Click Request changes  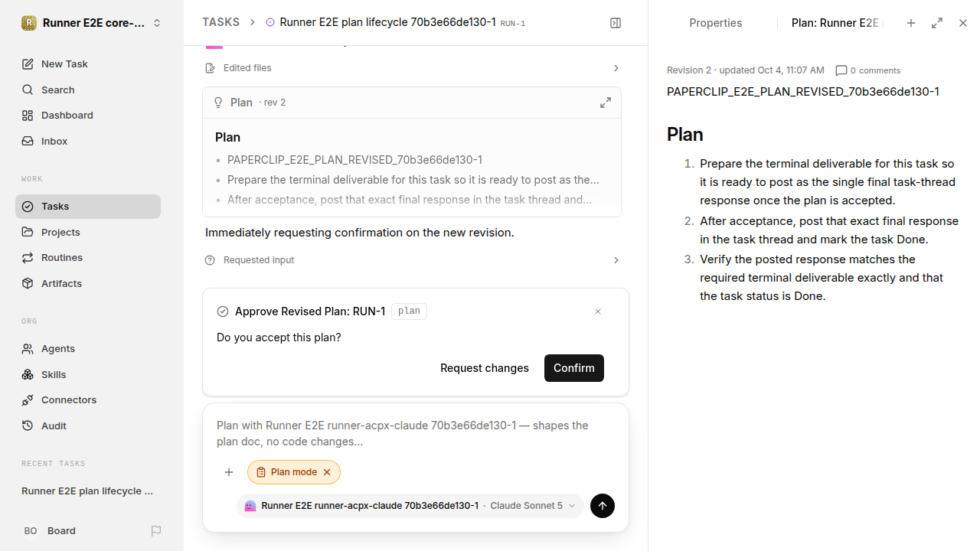click(x=485, y=368)
